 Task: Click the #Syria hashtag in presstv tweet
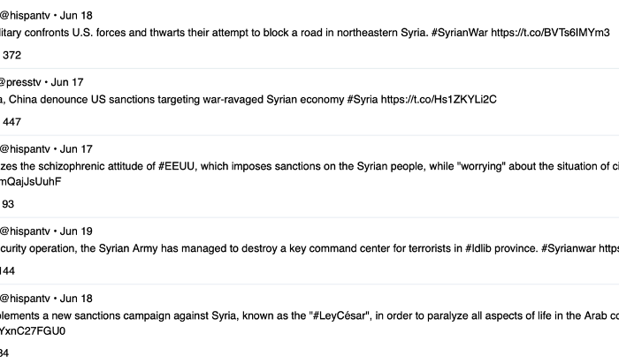[x=363, y=99]
